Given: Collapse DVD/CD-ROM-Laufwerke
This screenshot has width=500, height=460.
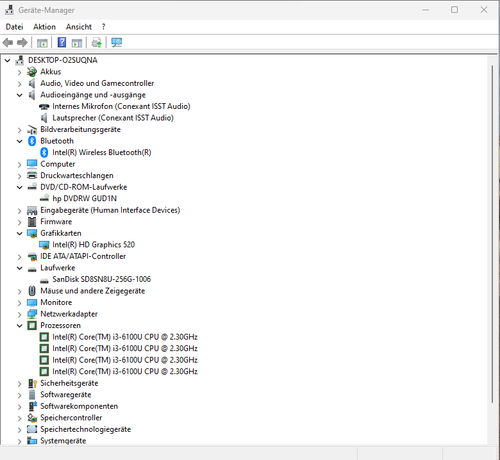Looking at the screenshot, I should 20,187.
